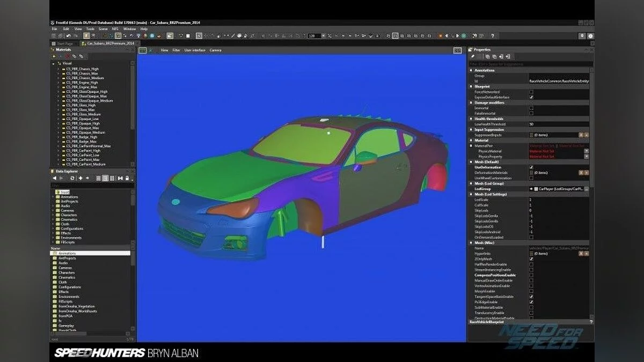Expand the CS_PBR_Chassis_High material node
This screenshot has height=362, width=644.
pos(58,69)
